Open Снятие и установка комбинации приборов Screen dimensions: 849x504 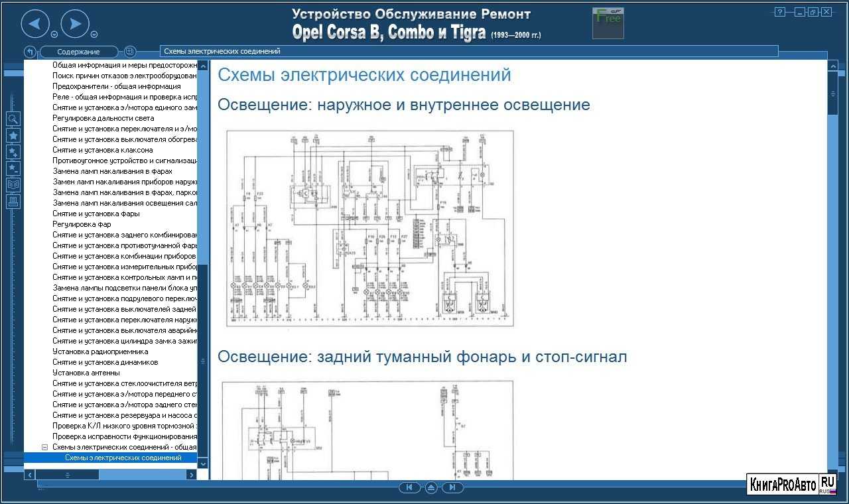coord(125,256)
